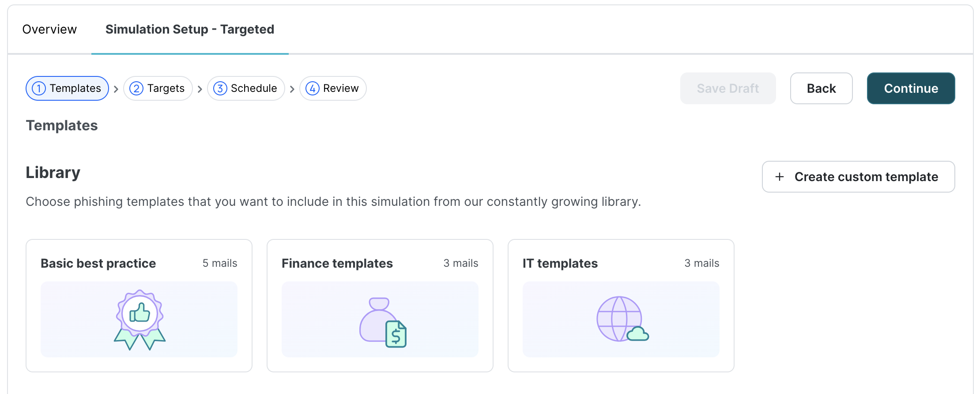
Task: Click the thumbs-up award ribbon icon
Action: click(x=139, y=319)
